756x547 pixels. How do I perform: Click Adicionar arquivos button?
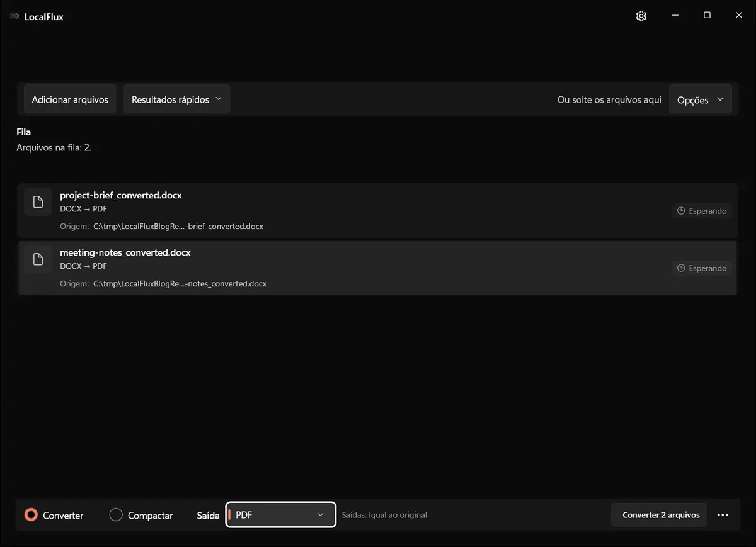pos(70,99)
